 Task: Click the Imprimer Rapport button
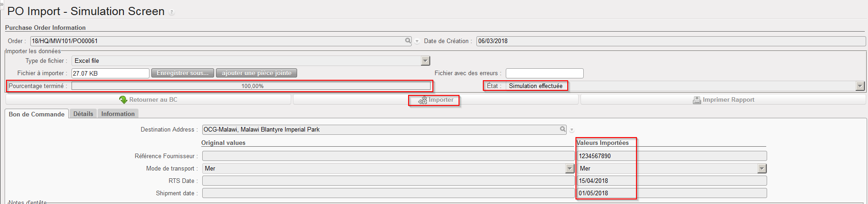point(723,99)
